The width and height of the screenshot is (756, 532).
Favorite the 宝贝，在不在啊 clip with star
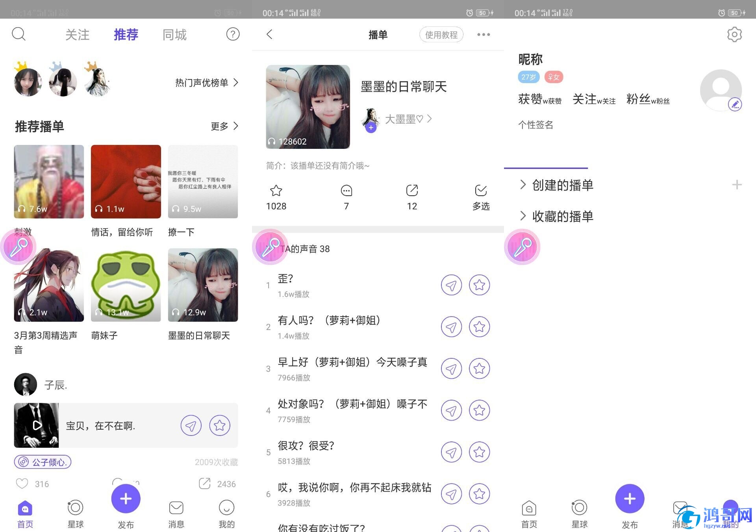(x=220, y=425)
